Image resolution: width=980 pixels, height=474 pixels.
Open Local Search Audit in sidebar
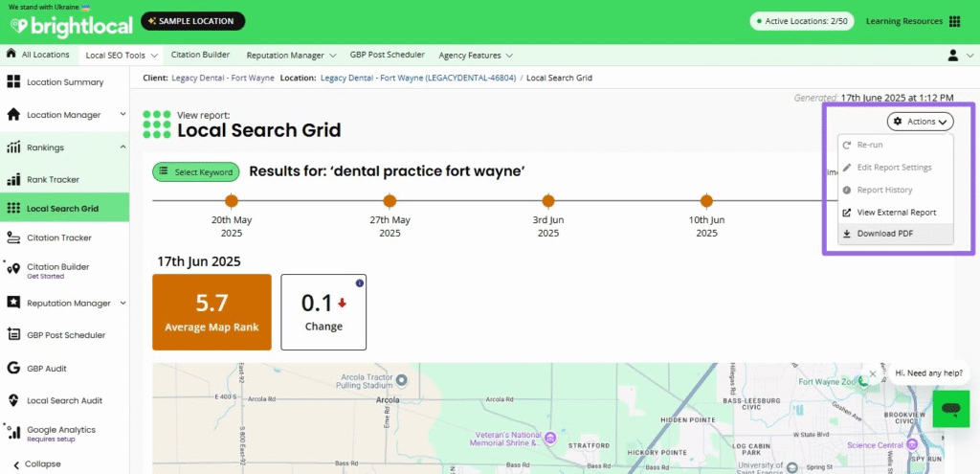pos(64,400)
